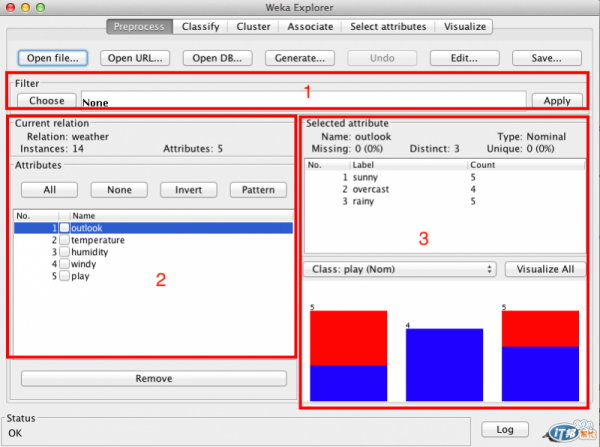Tick the humidity attribute checkbox
The width and height of the screenshot is (600, 447).
pos(65,252)
